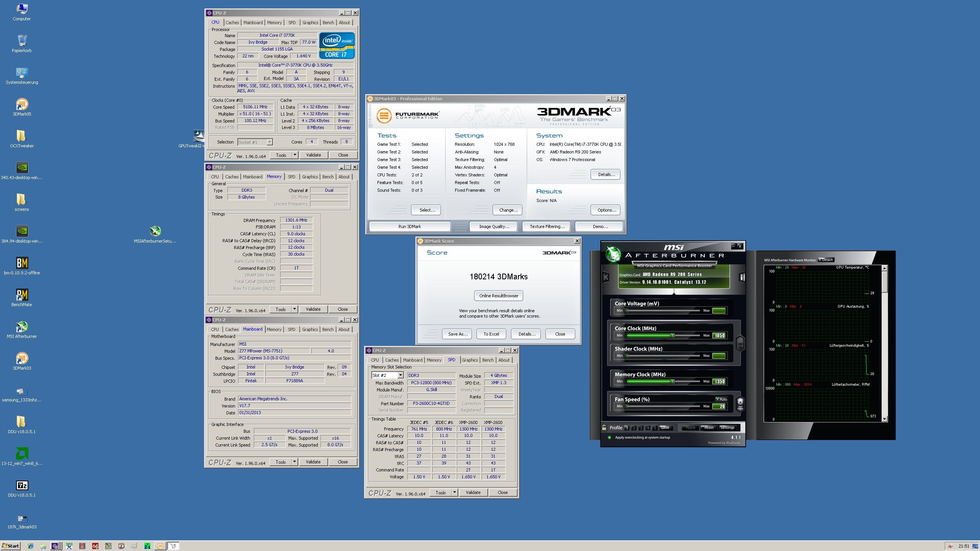This screenshot has width=980, height=551.
Task: Launch the 3DMark03 desktop shortcut
Action: (x=22, y=361)
